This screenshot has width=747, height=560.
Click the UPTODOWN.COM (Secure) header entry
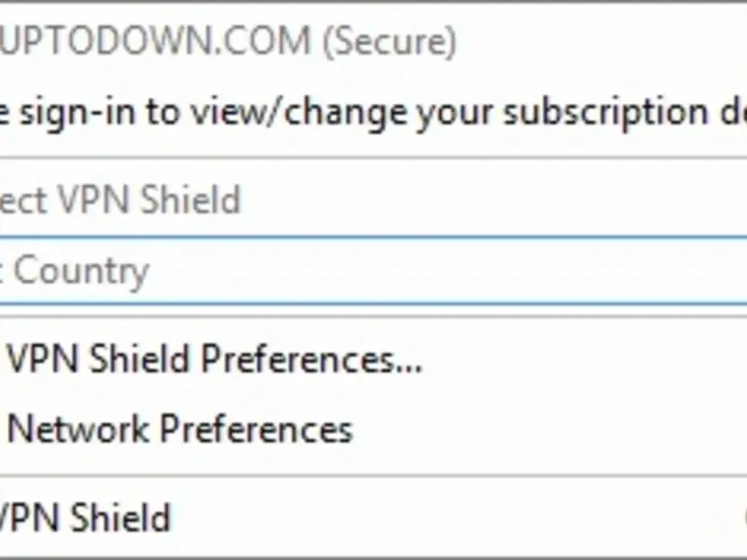tap(228, 42)
